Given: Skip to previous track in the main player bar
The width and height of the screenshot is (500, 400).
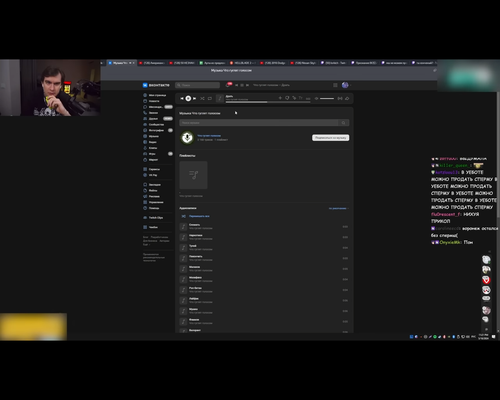Looking at the screenshot, I should pyautogui.click(x=182, y=98).
